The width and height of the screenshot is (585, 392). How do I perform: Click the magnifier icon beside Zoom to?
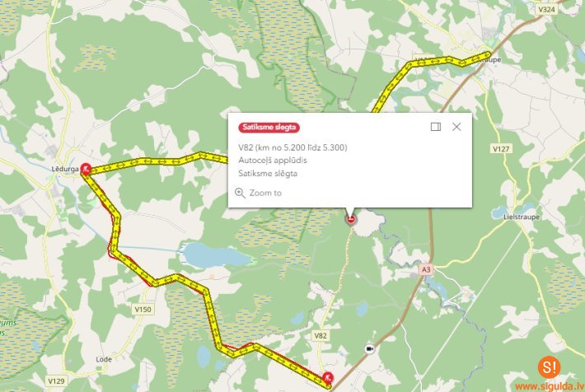pos(240,193)
